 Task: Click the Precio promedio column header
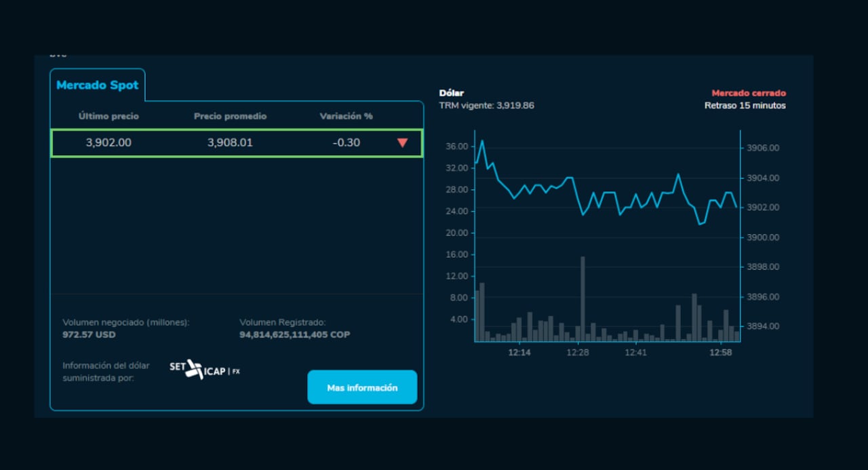(230, 116)
